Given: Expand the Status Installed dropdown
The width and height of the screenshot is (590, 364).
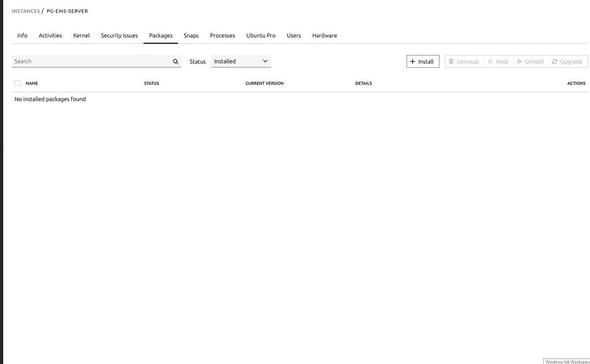Looking at the screenshot, I should 241,61.
